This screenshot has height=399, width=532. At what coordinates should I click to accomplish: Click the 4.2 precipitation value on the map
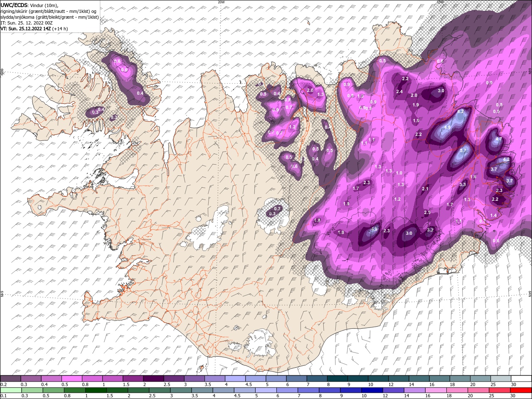point(506,159)
